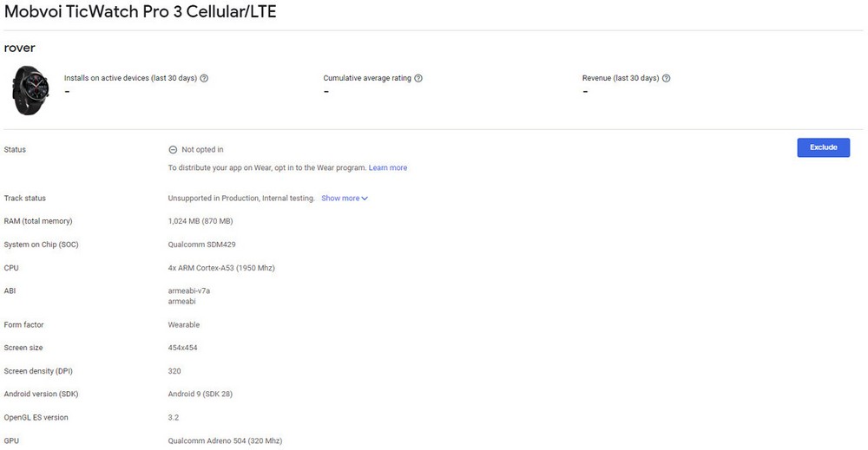Click the Android 9 (SDK 28) value
Screen dimensions: 868x450
(201, 395)
